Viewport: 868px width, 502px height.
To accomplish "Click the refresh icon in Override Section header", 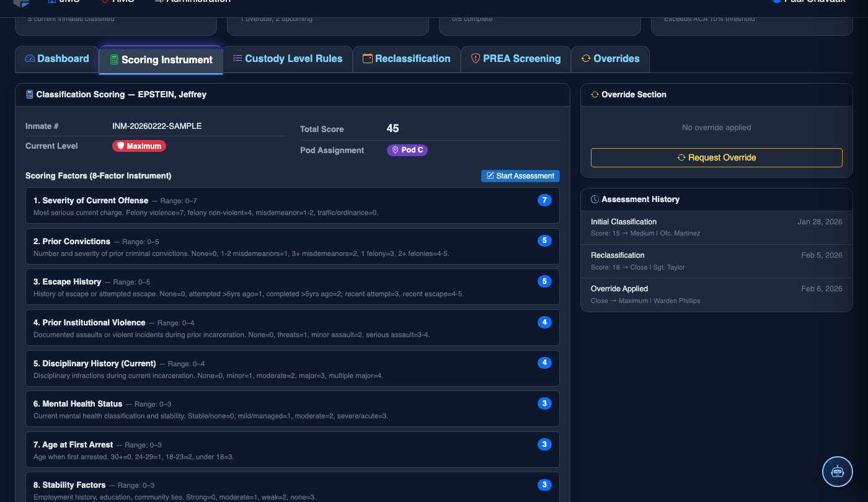I will 595,95.
